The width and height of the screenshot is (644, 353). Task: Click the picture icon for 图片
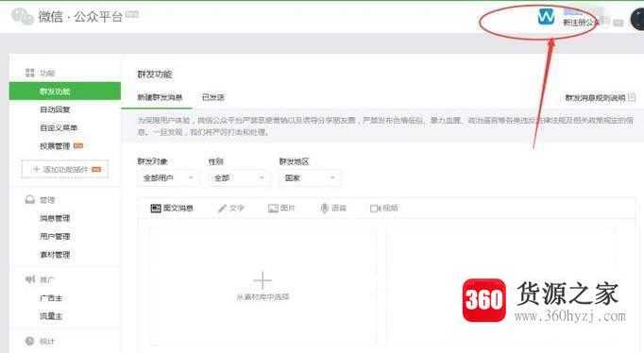(x=273, y=209)
